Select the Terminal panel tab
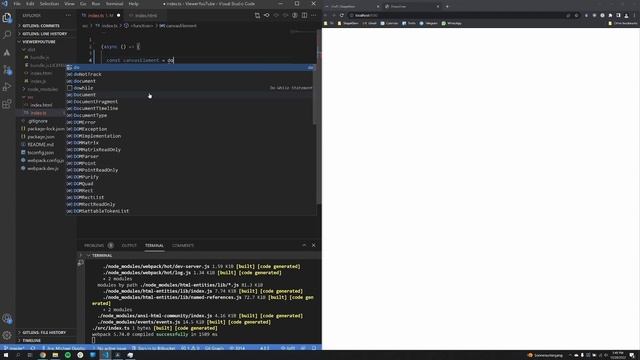Screen dimensions: 640x360 (154, 246)
